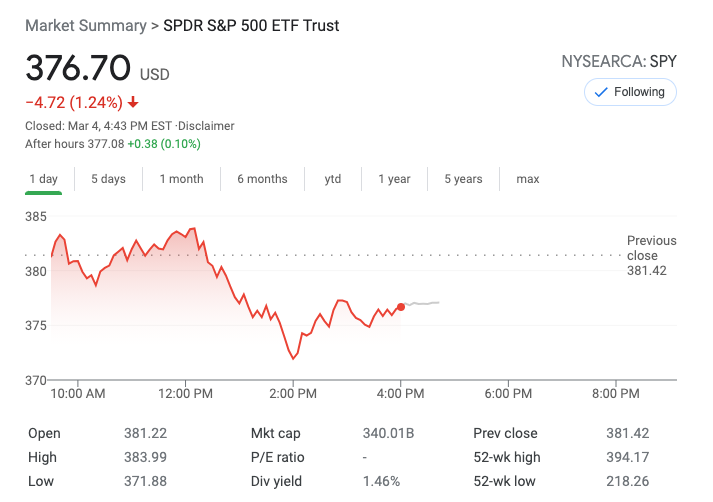Click the NYSEARCA: SPY ticker label
Screen dimensions: 713x502
pyautogui.click(x=619, y=62)
